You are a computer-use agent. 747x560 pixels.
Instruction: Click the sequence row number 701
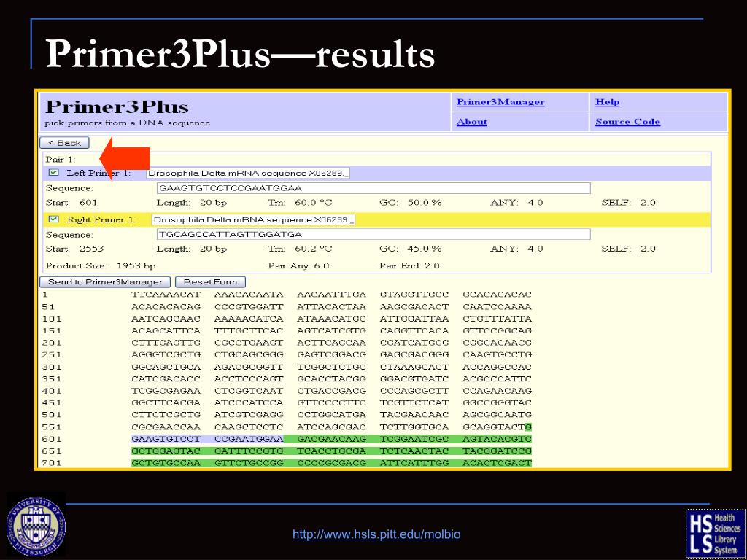52,463
